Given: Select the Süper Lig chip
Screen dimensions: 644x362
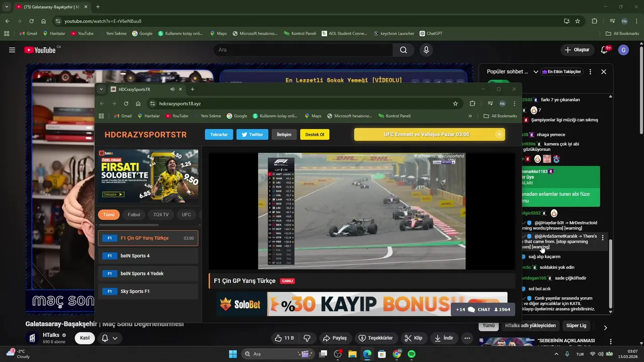Looking at the screenshot, I should (x=576, y=325).
